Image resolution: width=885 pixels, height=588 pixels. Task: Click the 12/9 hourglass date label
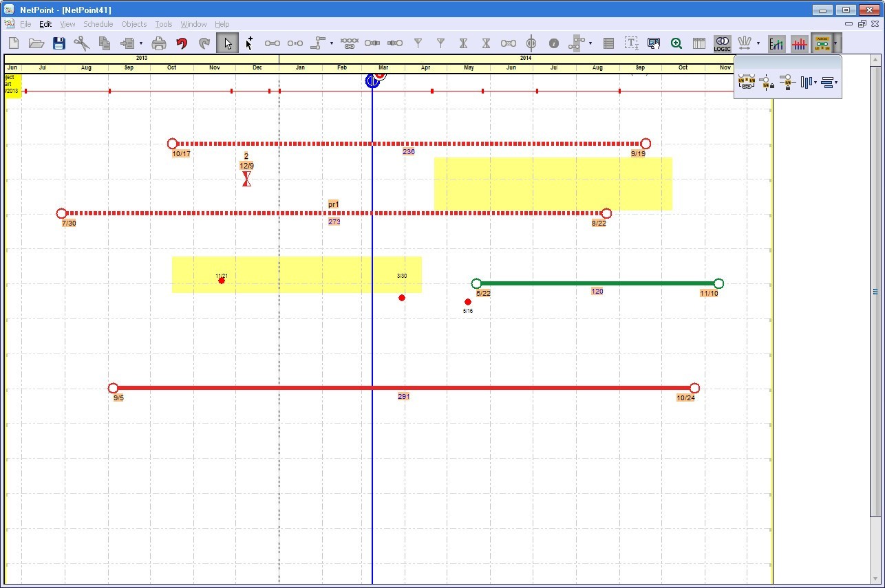246,166
